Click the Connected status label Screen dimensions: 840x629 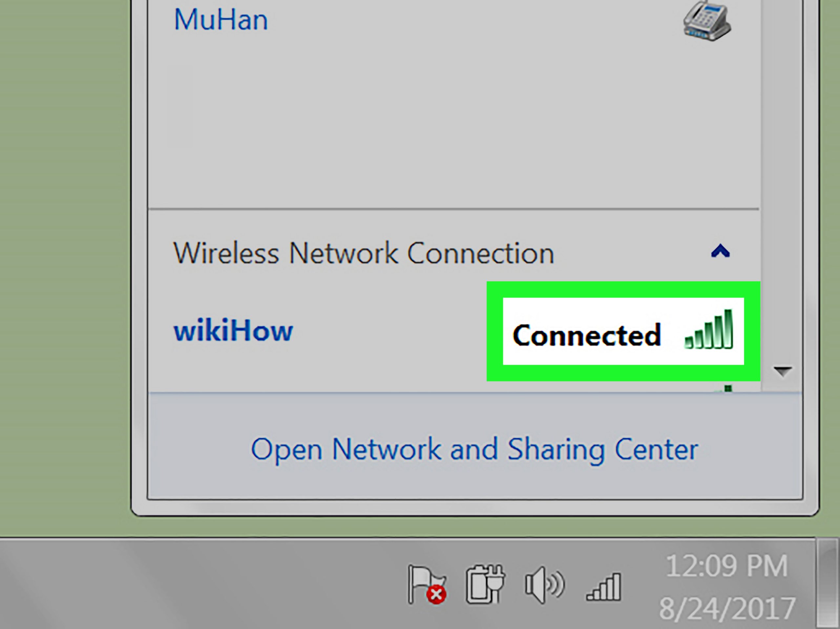(586, 335)
